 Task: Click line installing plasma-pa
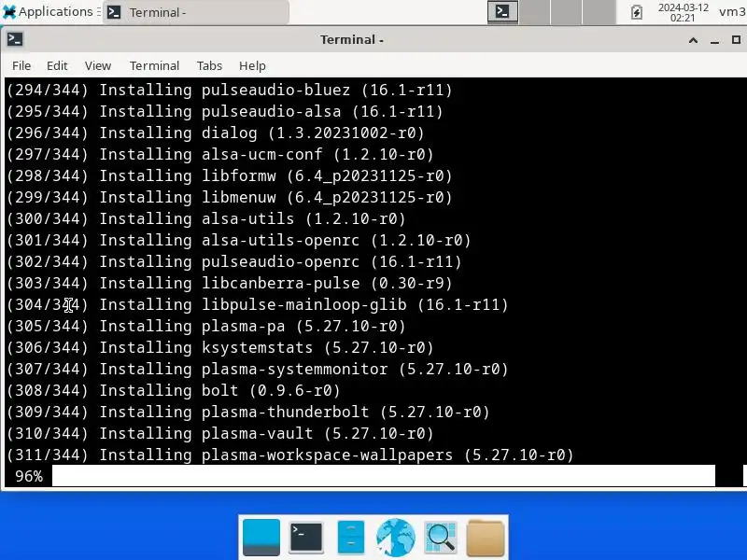205,326
